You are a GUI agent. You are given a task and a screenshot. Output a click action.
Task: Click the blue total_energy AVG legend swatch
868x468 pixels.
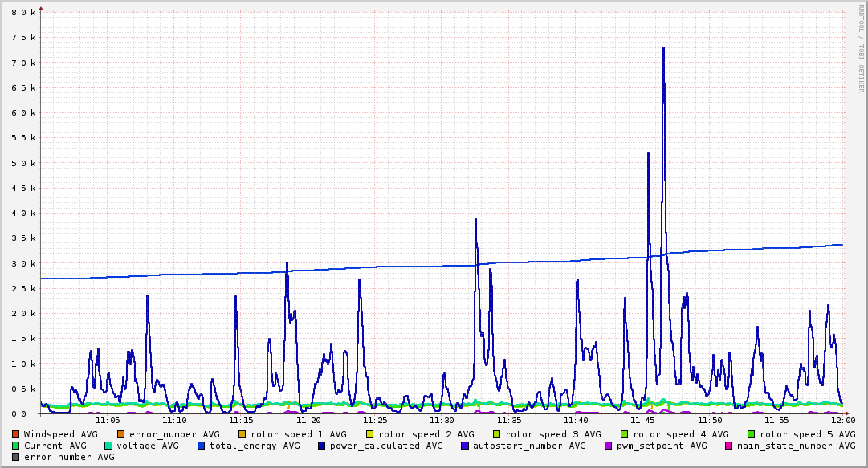[202, 446]
